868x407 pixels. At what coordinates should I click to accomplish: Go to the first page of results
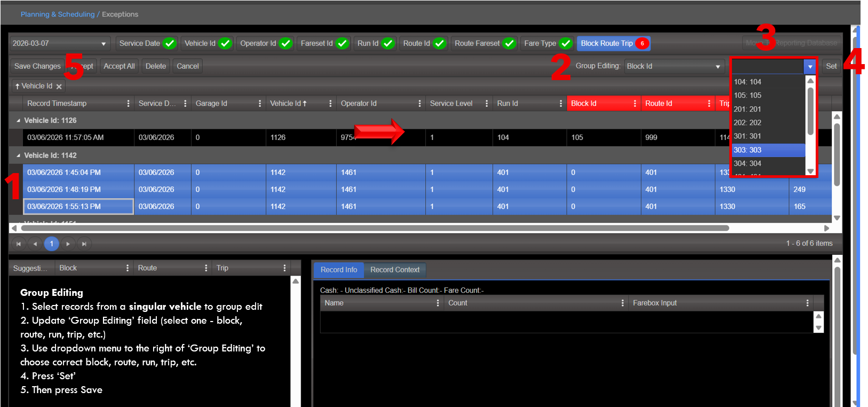[19, 244]
